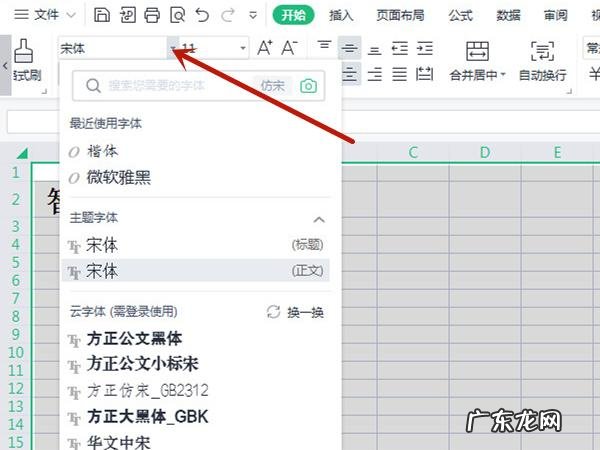The height and width of the screenshot is (450, 600).
Task: Select 微软雅黑 from recently used fonts
Action: point(195,178)
